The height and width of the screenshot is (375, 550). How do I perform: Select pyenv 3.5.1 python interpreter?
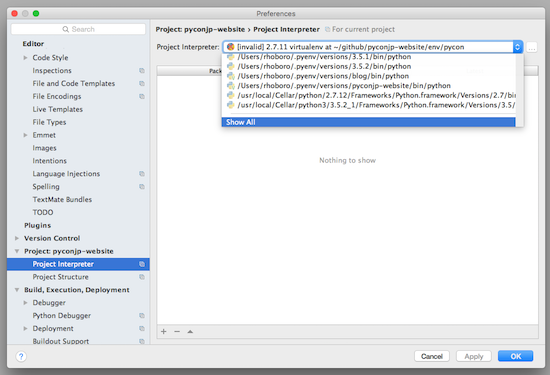coord(368,57)
